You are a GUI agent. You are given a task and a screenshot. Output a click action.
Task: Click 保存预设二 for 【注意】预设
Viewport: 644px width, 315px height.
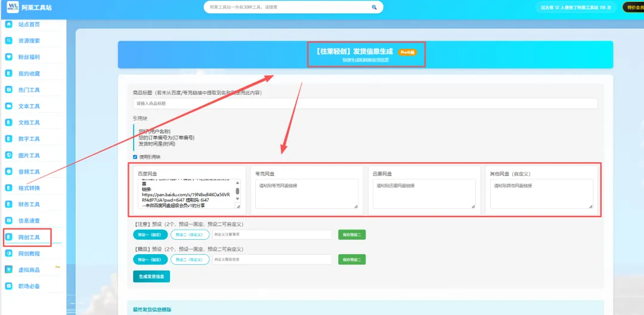click(352, 234)
